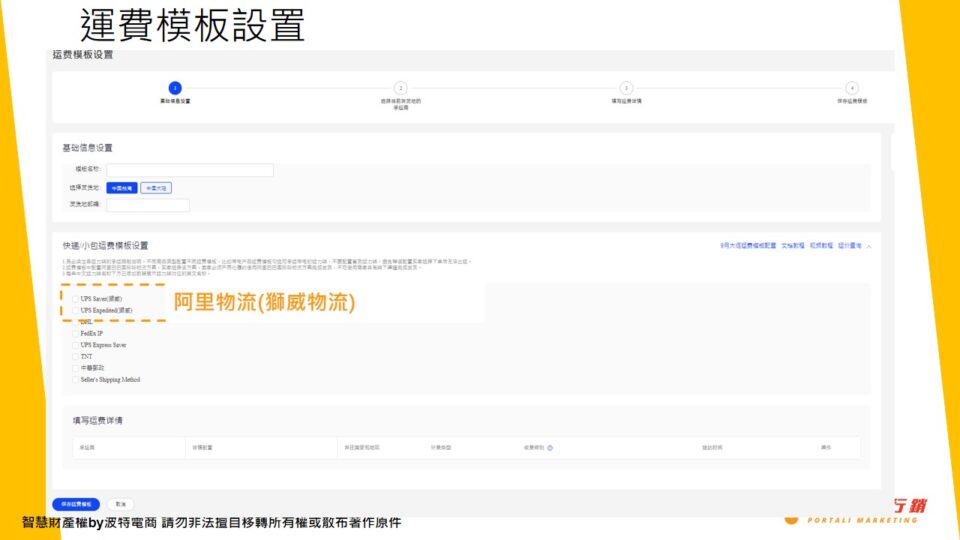Check Seller's Shipping Method option
Viewport: 960px width, 540px height.
point(76,380)
